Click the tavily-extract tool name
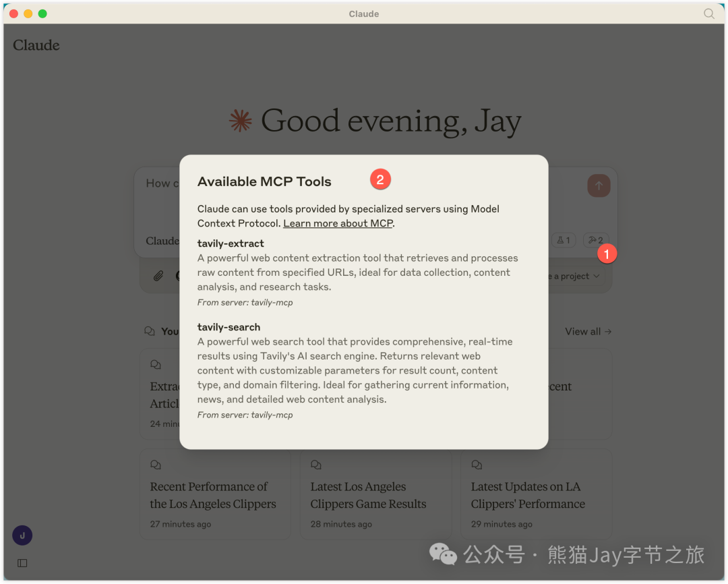The height and width of the screenshot is (584, 728). 231,243
